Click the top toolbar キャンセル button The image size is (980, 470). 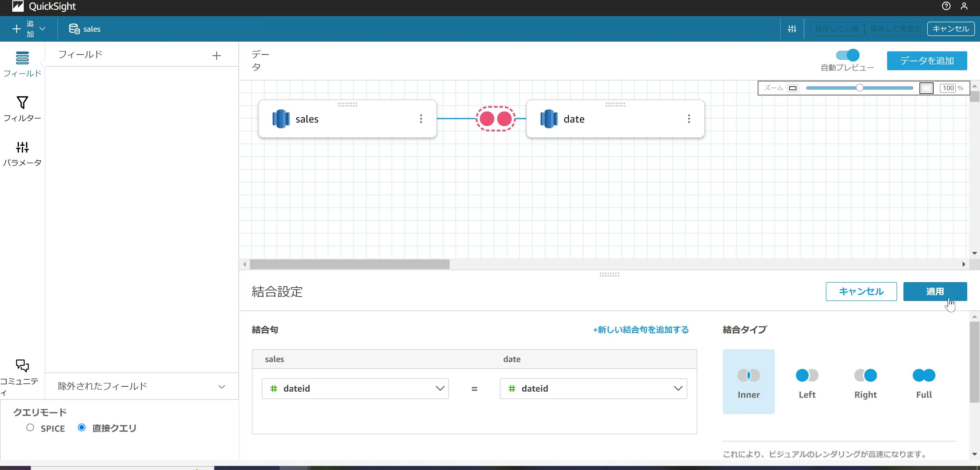pyautogui.click(x=951, y=29)
